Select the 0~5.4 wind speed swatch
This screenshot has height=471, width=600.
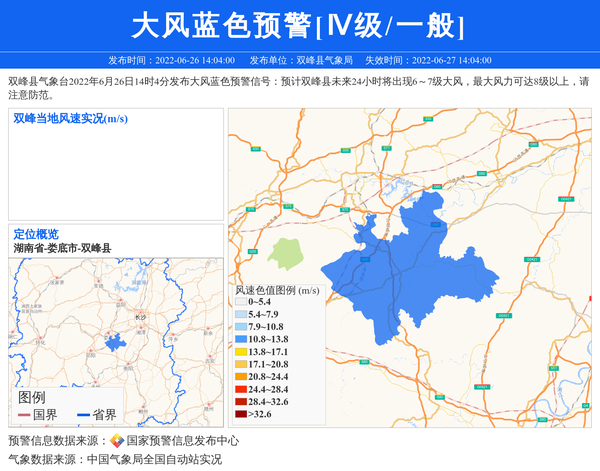pyautogui.click(x=241, y=301)
